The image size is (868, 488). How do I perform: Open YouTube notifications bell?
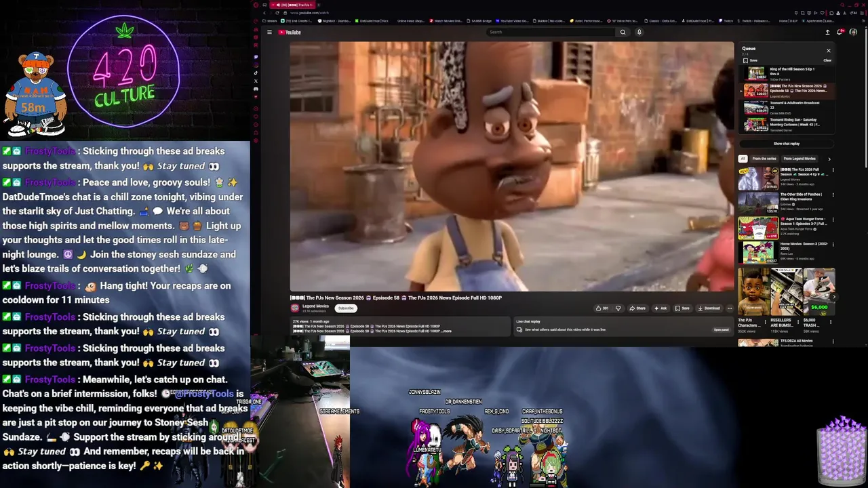[841, 32]
